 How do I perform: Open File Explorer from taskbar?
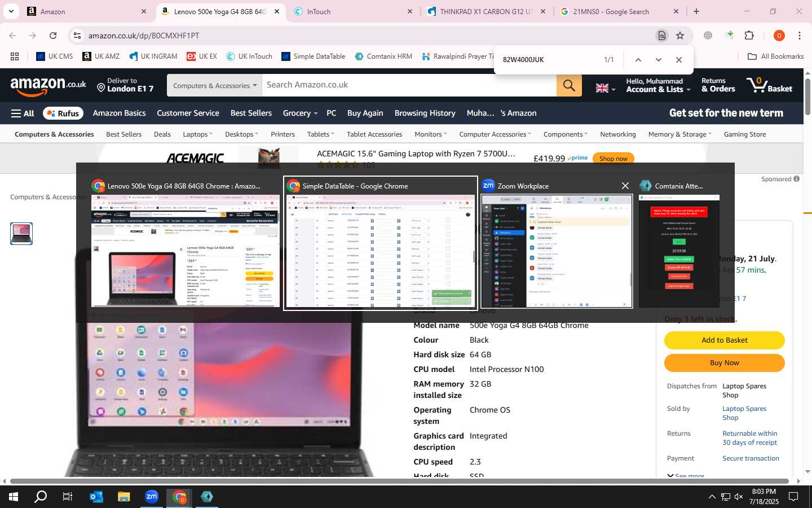pyautogui.click(x=123, y=497)
